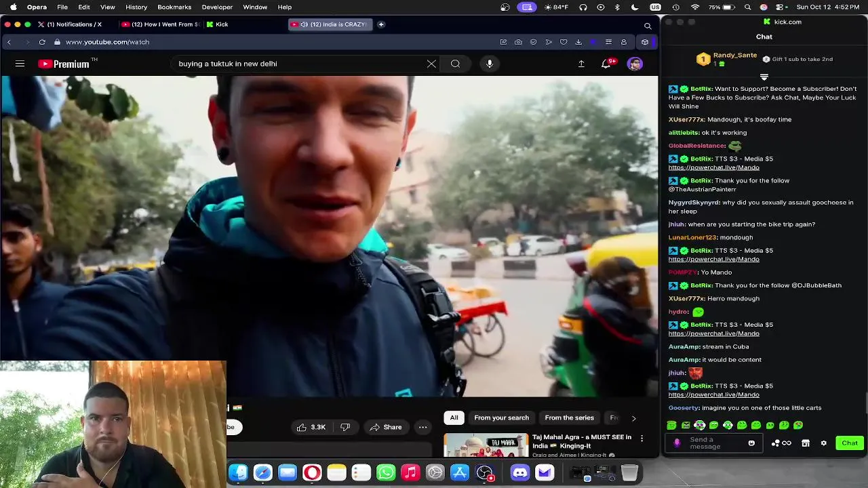
Task: Open the Wi-Fi status menu
Action: click(x=695, y=7)
